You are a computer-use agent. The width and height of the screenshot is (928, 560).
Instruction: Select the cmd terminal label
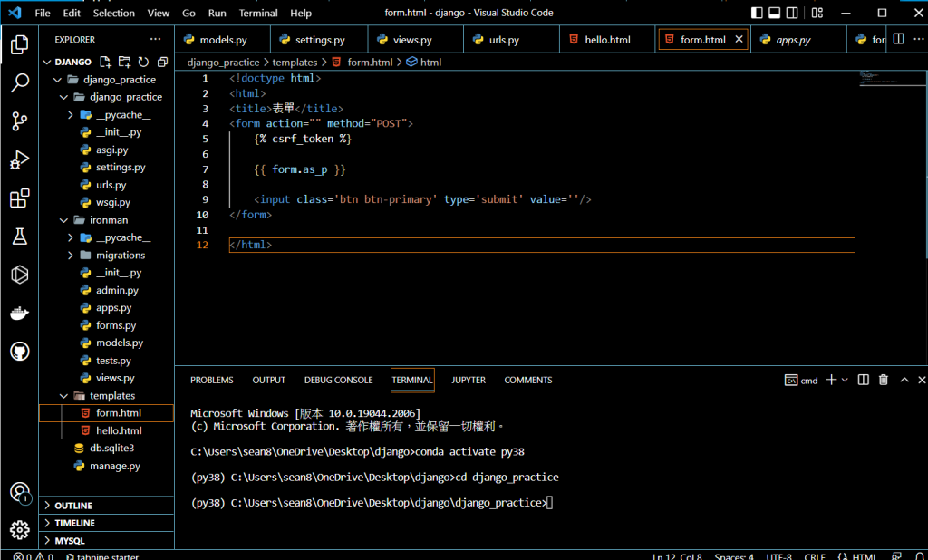[x=801, y=380]
